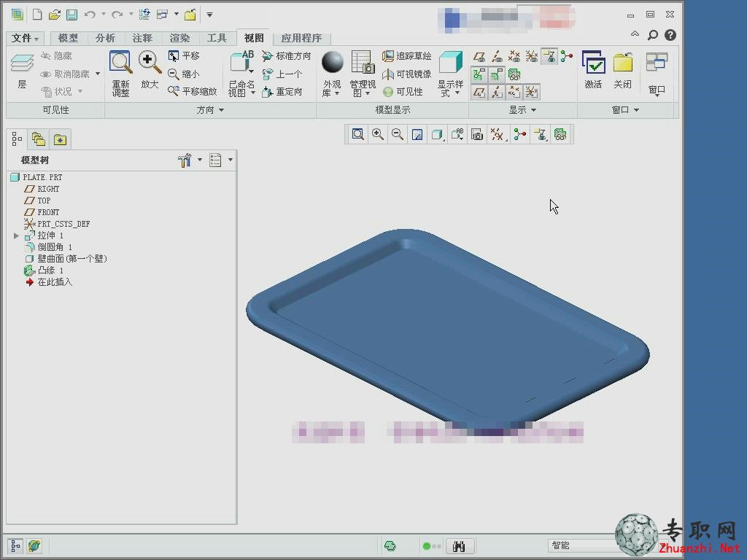Click the windows switcher icon in quick access toolbar
Viewport: 747px width, 560px height.
[x=163, y=15]
